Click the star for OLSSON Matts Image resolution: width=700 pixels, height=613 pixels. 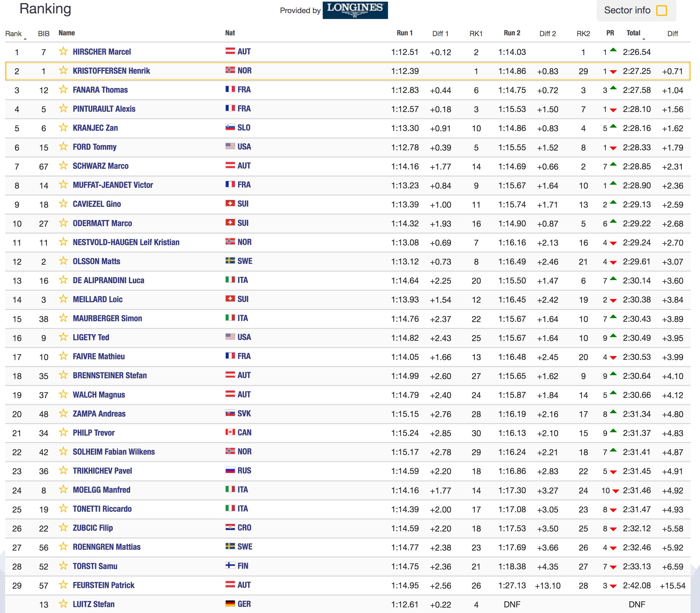pos(63,261)
